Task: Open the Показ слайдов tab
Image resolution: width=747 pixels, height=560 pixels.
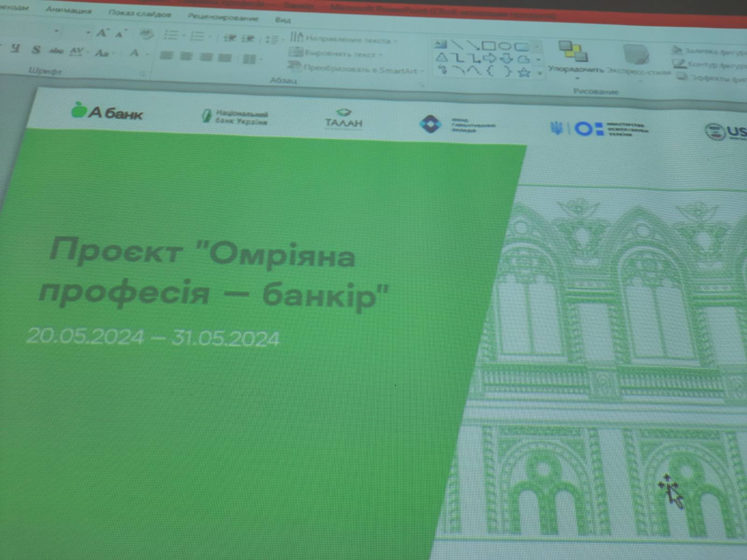Action: coord(140,14)
